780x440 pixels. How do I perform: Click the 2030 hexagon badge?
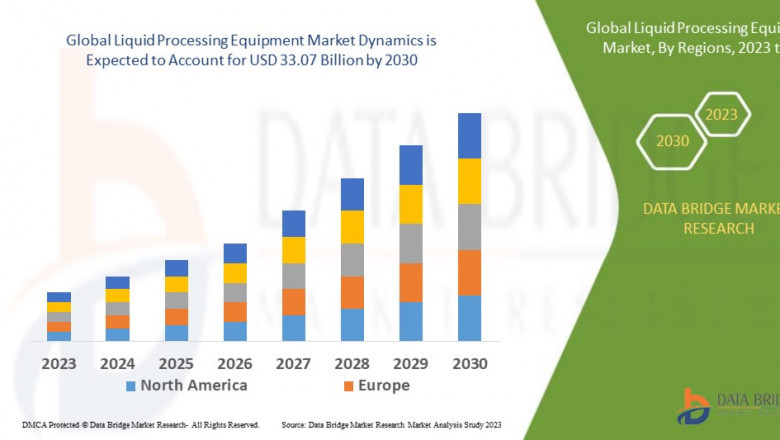coord(672,142)
